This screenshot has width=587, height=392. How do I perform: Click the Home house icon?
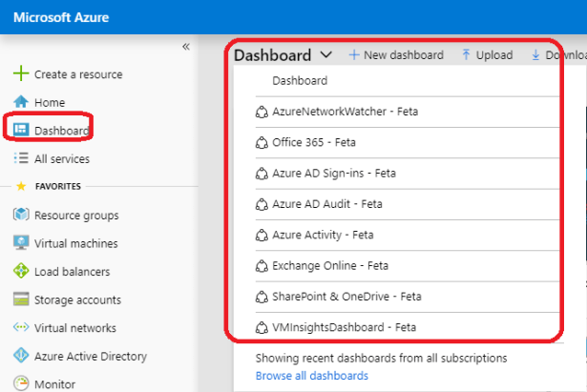tap(21, 102)
